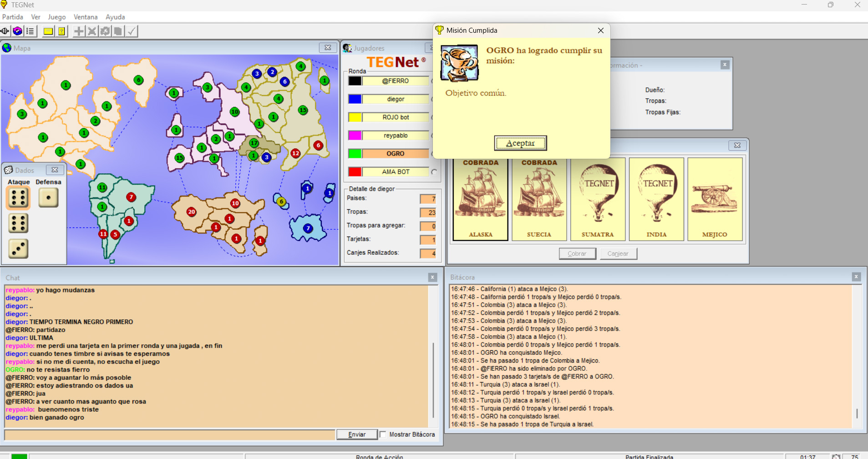Click the yellow trophy card toolbar icon
Image resolution: width=868 pixels, height=459 pixels.
coord(61,31)
